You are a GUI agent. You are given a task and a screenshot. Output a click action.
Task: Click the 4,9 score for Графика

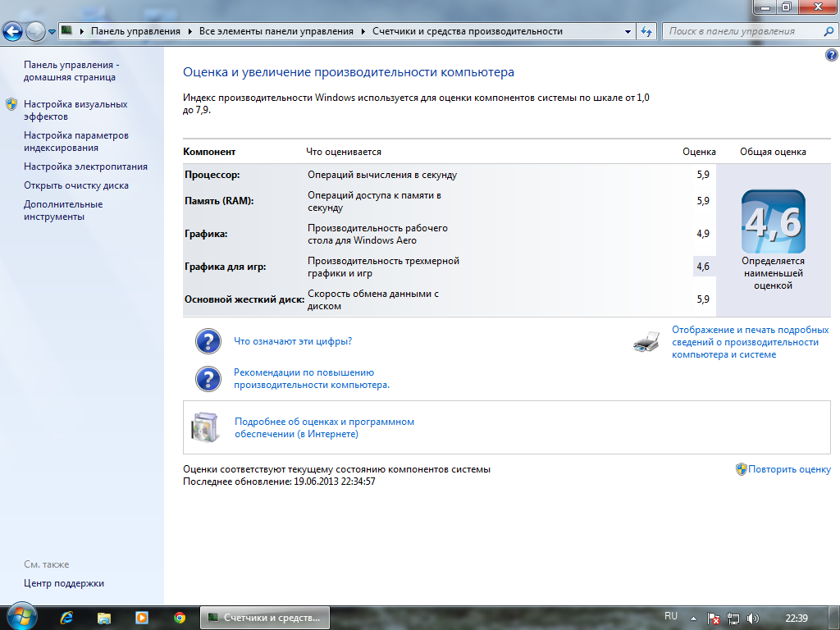tap(703, 234)
